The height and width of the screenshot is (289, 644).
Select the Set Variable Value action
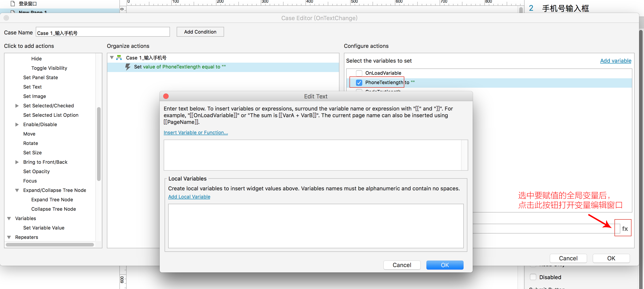(x=44, y=228)
